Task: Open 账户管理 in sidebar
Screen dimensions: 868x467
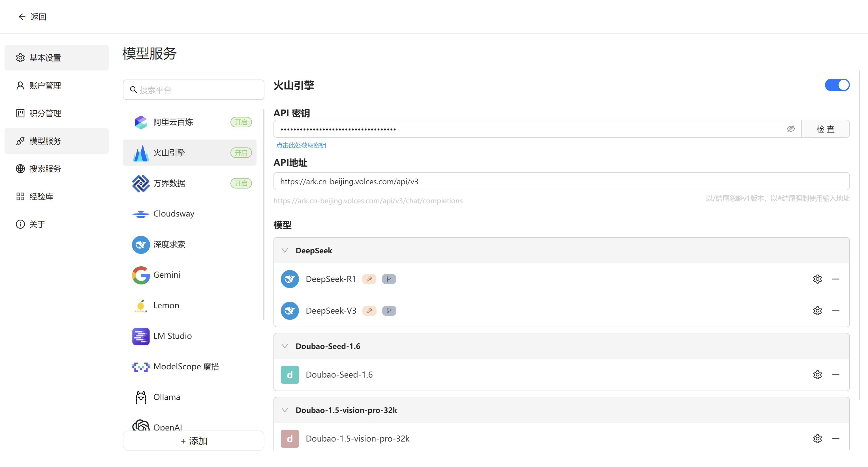Action: click(x=57, y=85)
